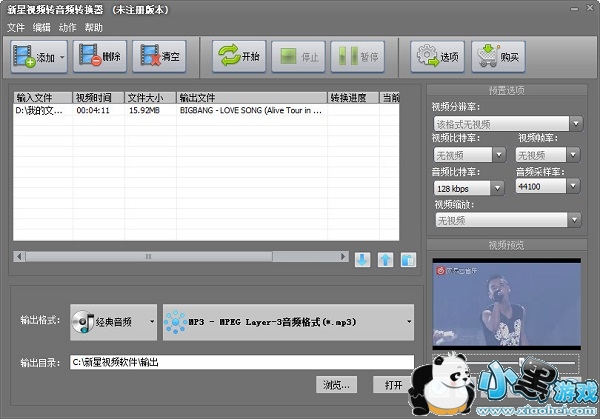The height and width of the screenshot is (419, 600).
Task: Click the 添加 (Add) file icon button
Action: (33, 57)
